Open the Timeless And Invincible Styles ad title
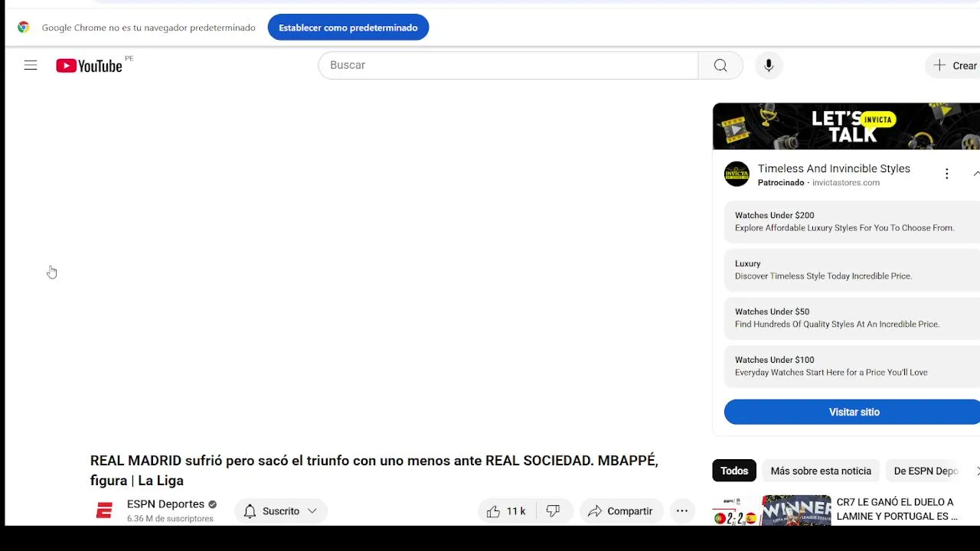 [x=834, y=168]
